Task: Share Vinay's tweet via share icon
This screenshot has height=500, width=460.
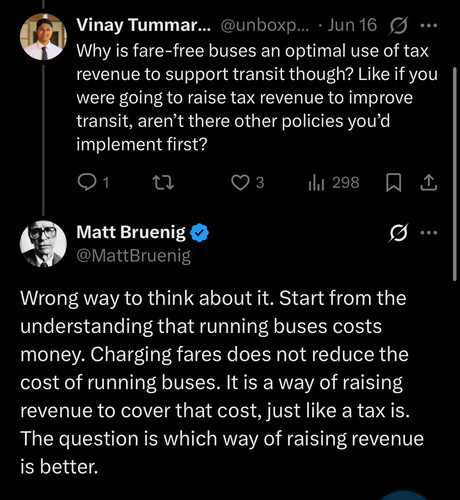Action: coord(428,183)
